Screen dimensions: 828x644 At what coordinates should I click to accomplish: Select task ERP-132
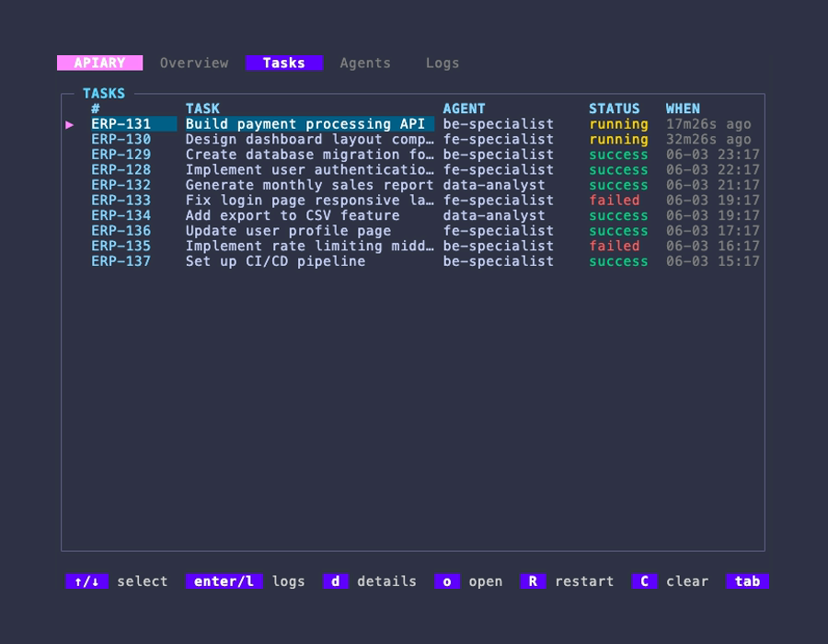point(121,185)
